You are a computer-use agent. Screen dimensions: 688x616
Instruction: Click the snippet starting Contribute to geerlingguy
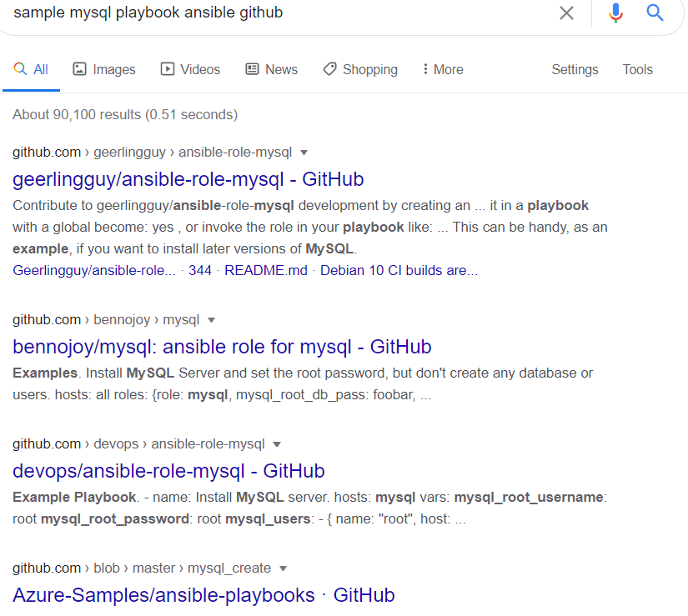click(x=309, y=227)
